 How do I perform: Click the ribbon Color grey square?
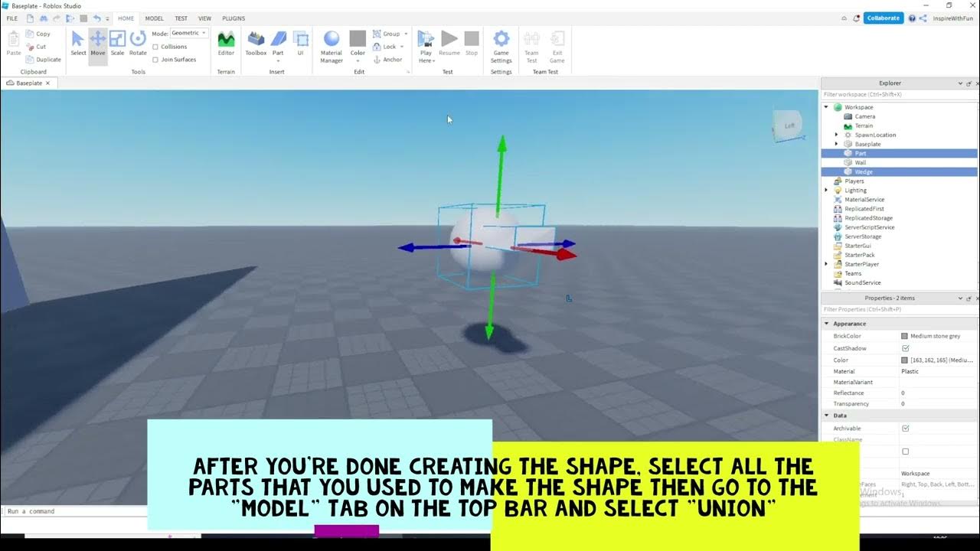pos(358,38)
